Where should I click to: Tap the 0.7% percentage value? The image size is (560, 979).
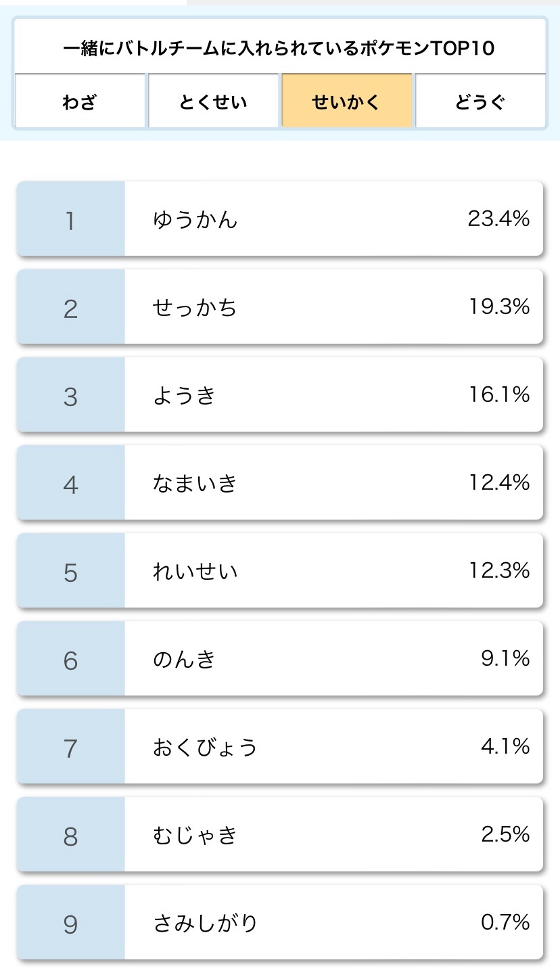505,922
